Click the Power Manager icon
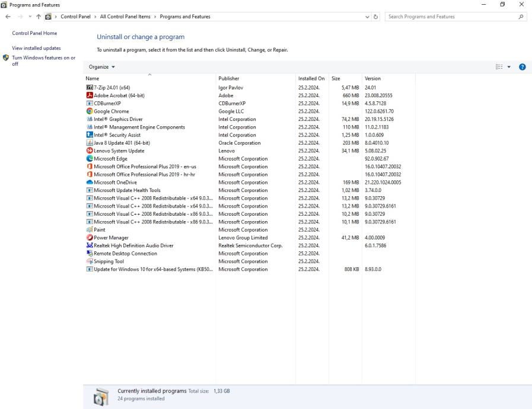This screenshot has height=409, width=532. [90, 238]
